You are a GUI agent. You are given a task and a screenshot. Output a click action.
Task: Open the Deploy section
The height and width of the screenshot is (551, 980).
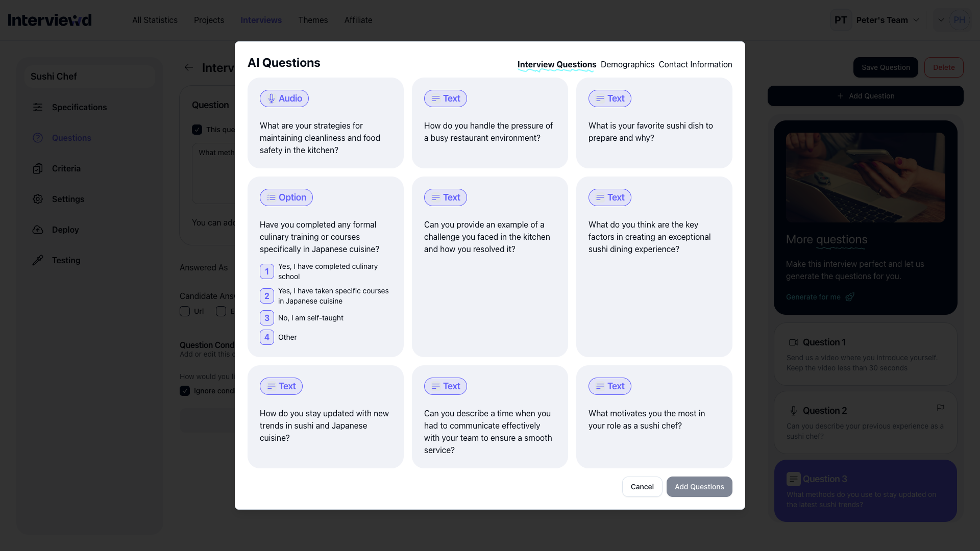coord(38,230)
